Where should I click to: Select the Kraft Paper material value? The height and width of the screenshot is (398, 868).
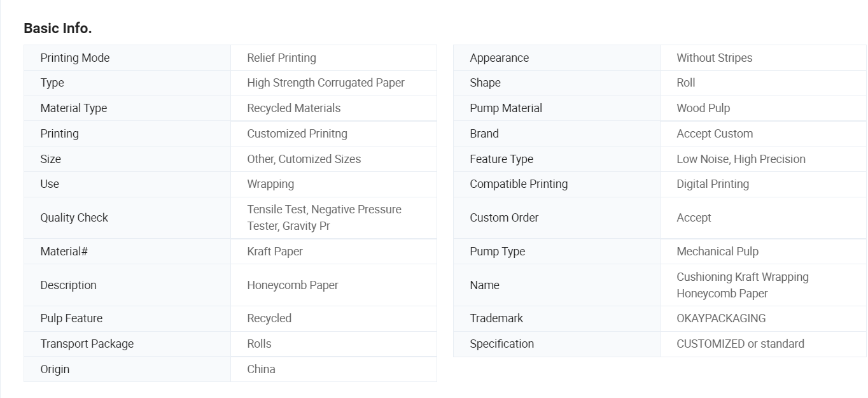point(275,252)
